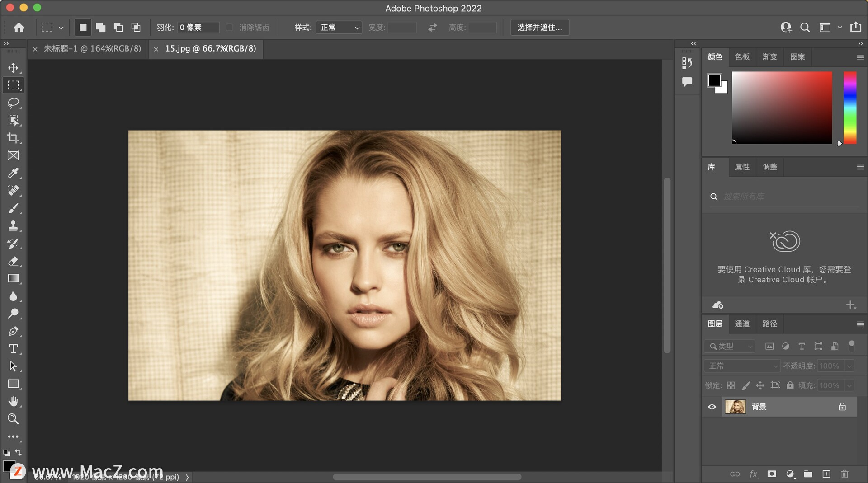Viewport: 868px width, 483px height.
Task: Click the trash icon to delete layer
Action: click(x=844, y=474)
